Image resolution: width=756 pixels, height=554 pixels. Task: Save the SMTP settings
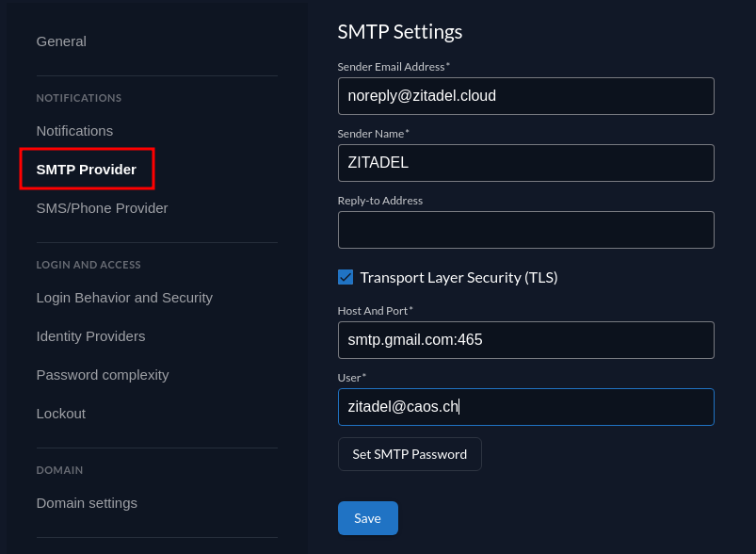367,518
